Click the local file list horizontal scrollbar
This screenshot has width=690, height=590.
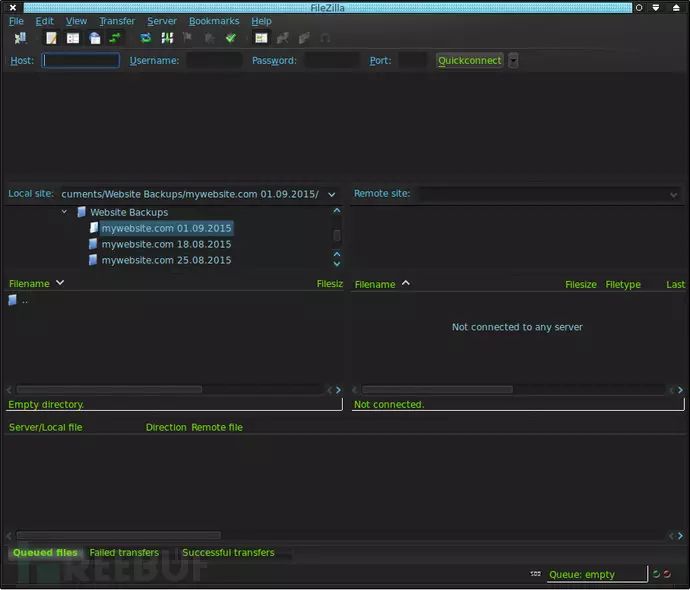click(109, 389)
